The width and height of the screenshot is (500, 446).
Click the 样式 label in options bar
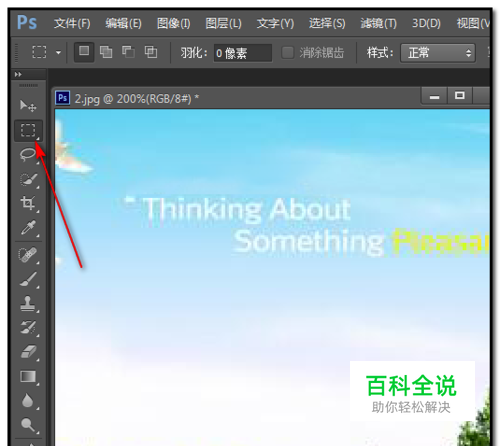coord(380,53)
